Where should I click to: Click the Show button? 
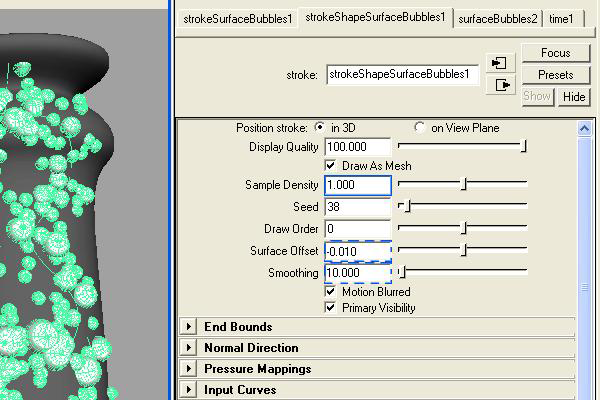537,96
